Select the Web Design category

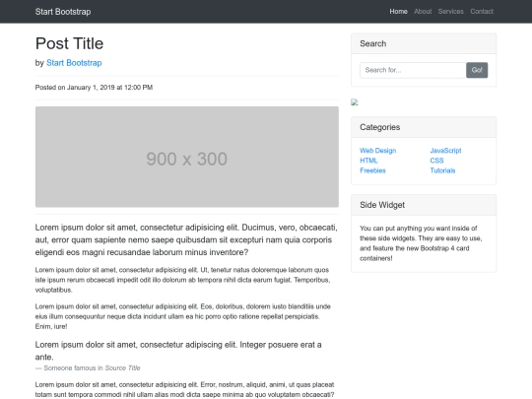378,151
